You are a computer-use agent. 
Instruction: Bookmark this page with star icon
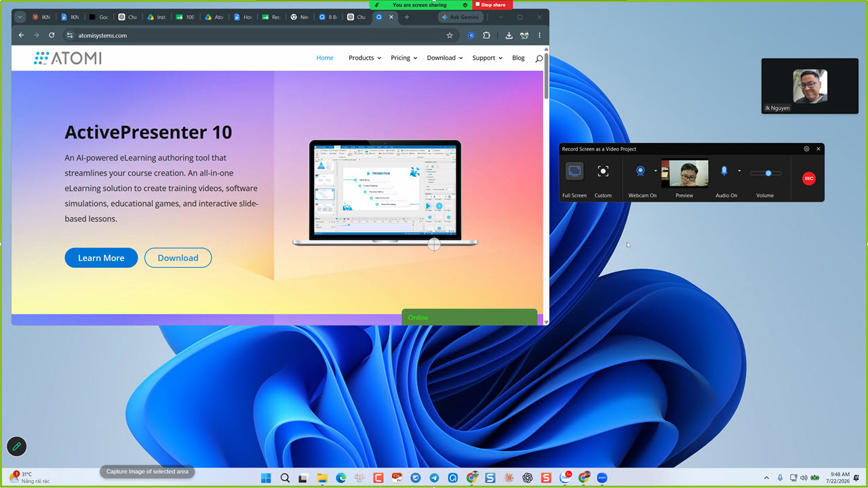point(450,35)
